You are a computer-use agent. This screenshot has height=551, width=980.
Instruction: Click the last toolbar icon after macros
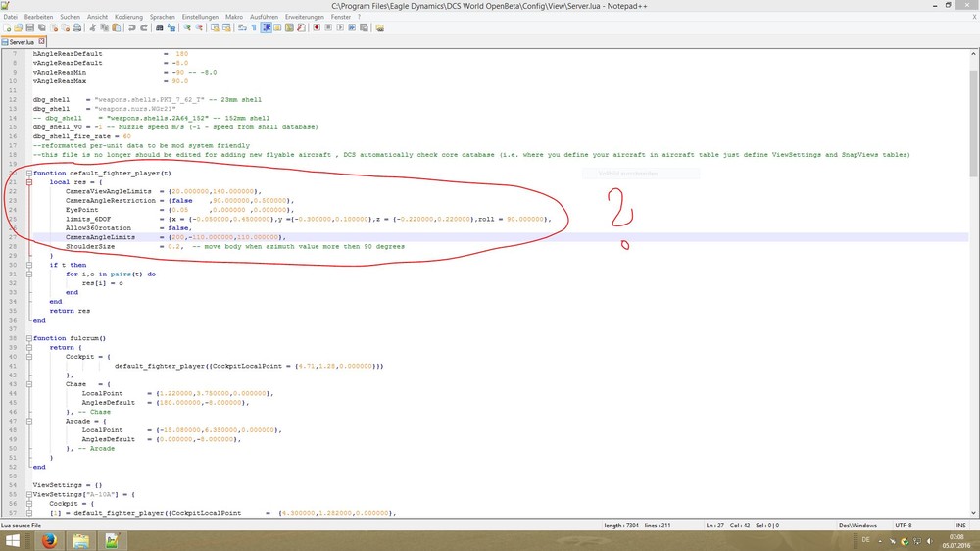(x=379, y=27)
